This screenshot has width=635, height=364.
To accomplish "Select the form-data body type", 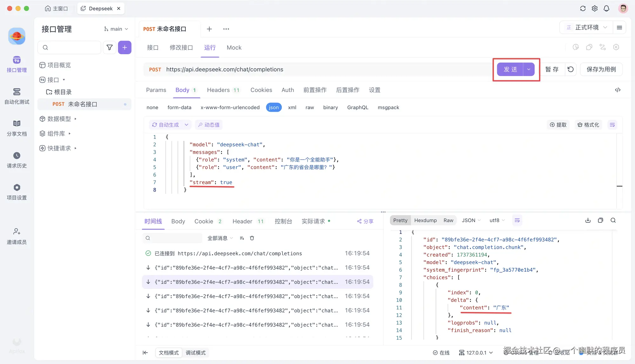I will (x=179, y=107).
